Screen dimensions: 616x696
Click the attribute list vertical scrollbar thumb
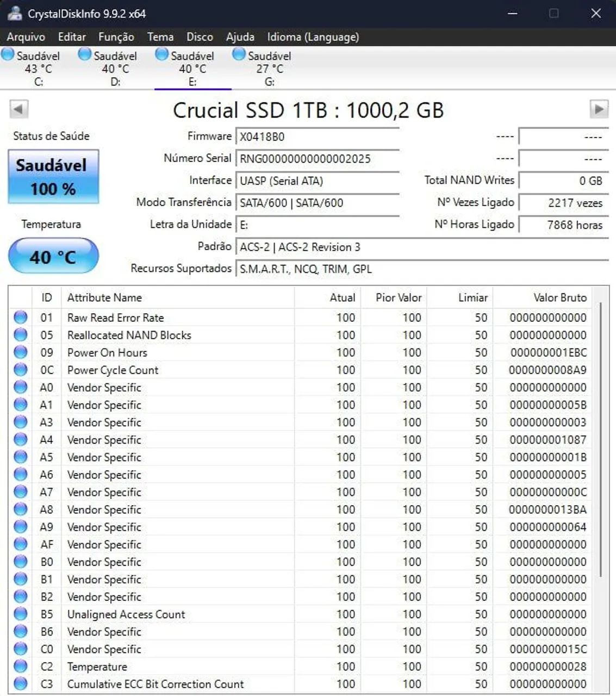click(601, 439)
